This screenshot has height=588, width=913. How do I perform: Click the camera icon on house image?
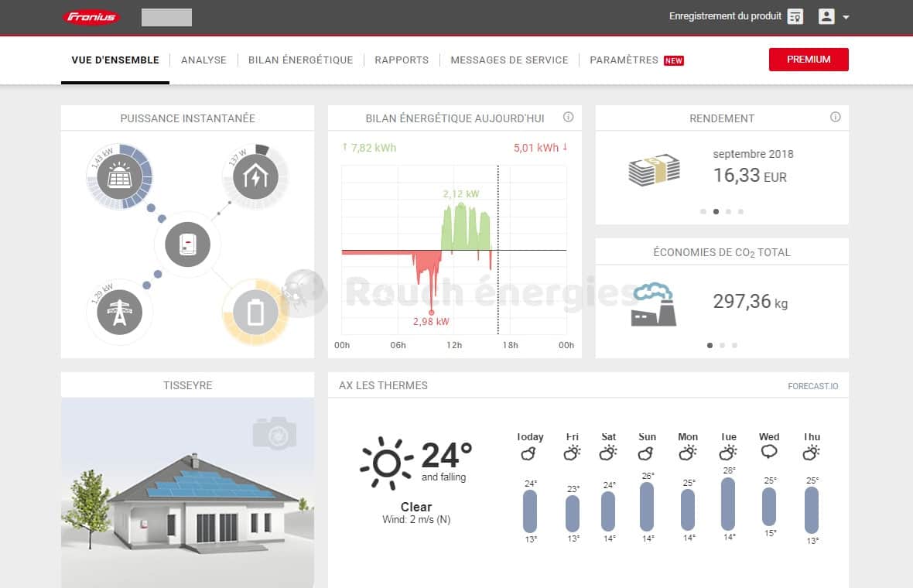click(274, 433)
